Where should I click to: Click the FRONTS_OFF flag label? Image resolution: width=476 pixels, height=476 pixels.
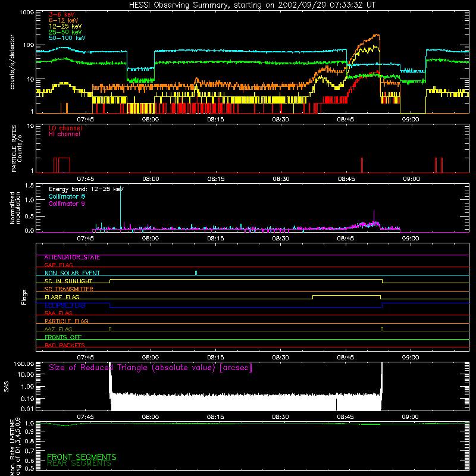[x=63, y=337]
